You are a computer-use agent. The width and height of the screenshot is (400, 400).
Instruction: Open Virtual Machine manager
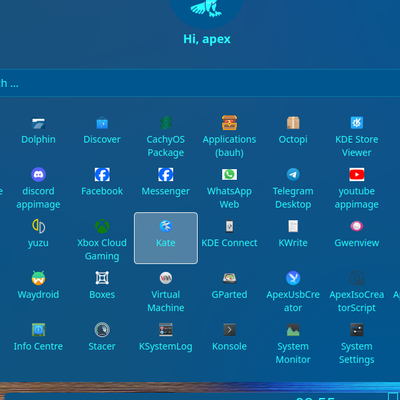[166, 278]
